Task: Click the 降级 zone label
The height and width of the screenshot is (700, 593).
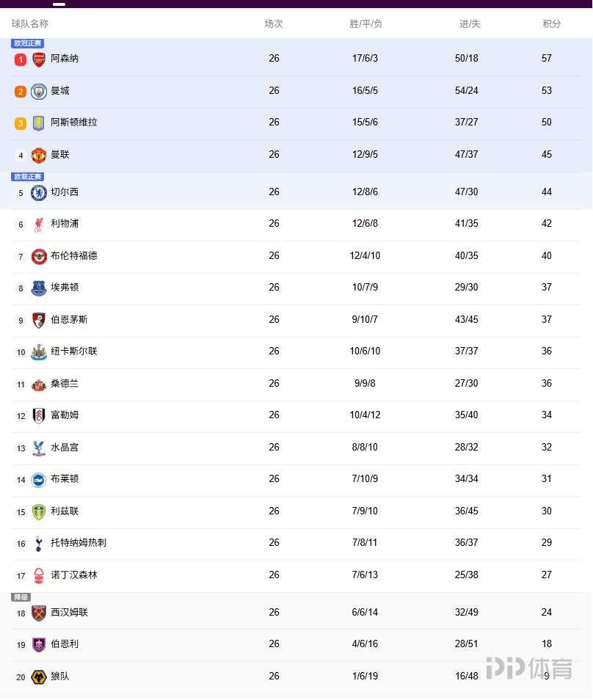Action: point(21,597)
